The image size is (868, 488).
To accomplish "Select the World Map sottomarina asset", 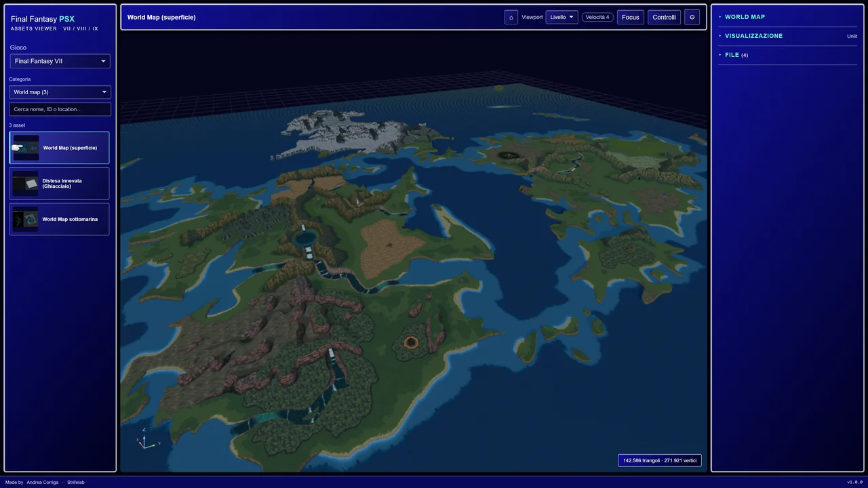I will [x=59, y=220].
